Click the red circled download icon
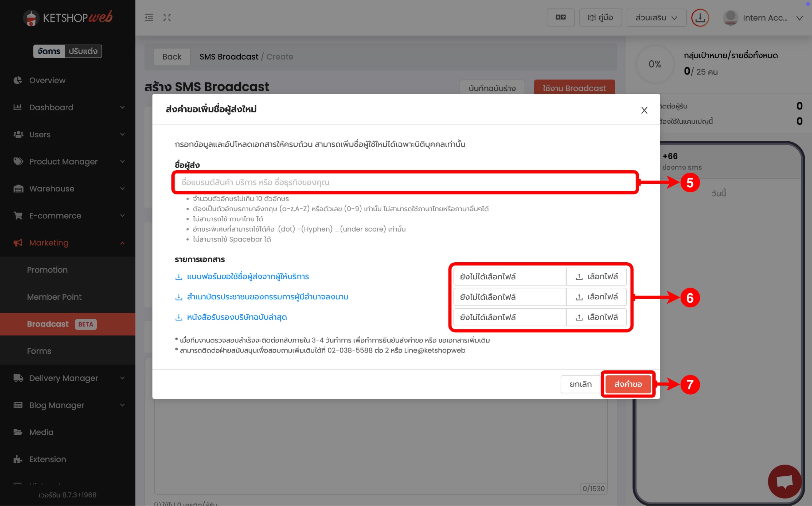The image size is (812, 506). point(700,17)
